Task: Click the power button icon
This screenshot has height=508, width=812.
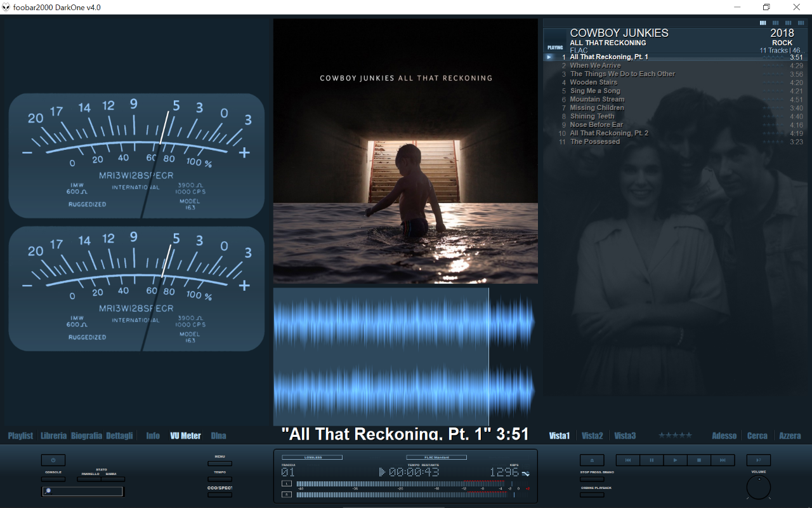Action: tap(53, 460)
